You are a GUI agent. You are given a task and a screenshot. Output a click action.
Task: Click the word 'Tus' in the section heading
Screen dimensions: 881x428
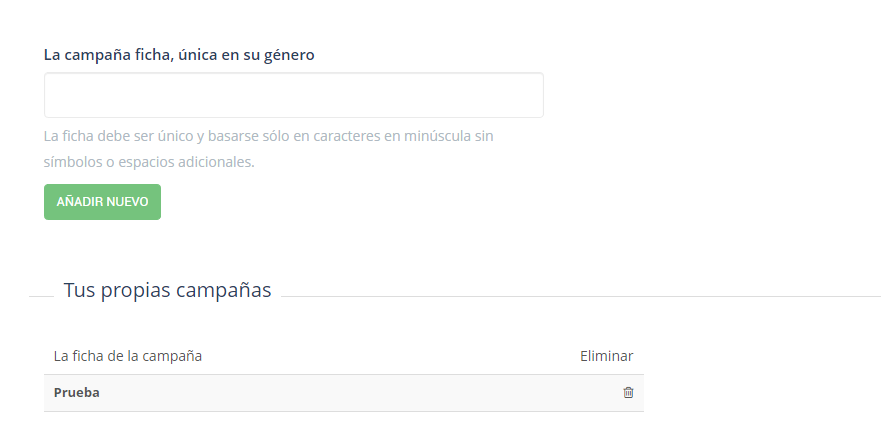[76, 290]
